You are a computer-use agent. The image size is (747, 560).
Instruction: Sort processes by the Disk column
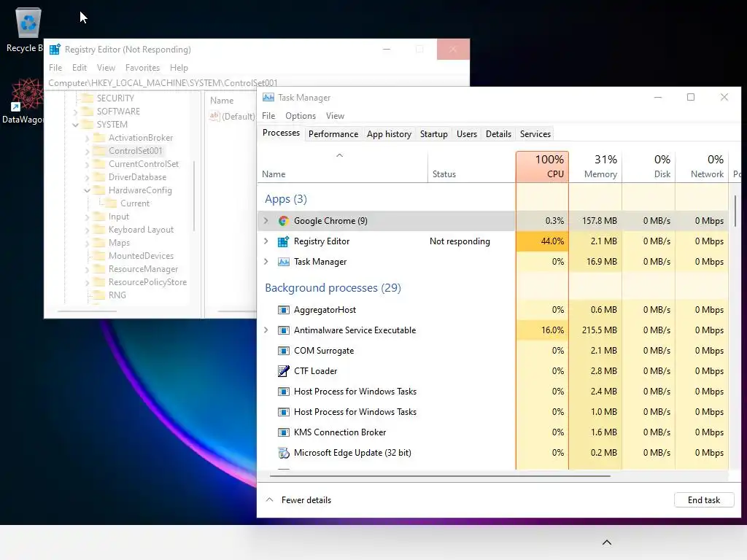tap(649, 167)
